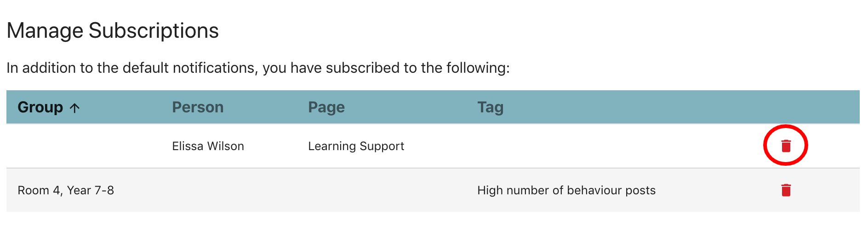Click the sort arrow beside Group
The height and width of the screenshot is (233, 868).
tap(74, 108)
